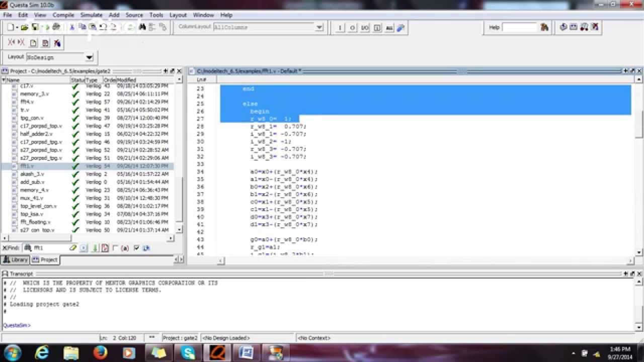This screenshot has height=362, width=644.
Task: Open the ColumnLayout dropdown
Action: click(x=319, y=27)
